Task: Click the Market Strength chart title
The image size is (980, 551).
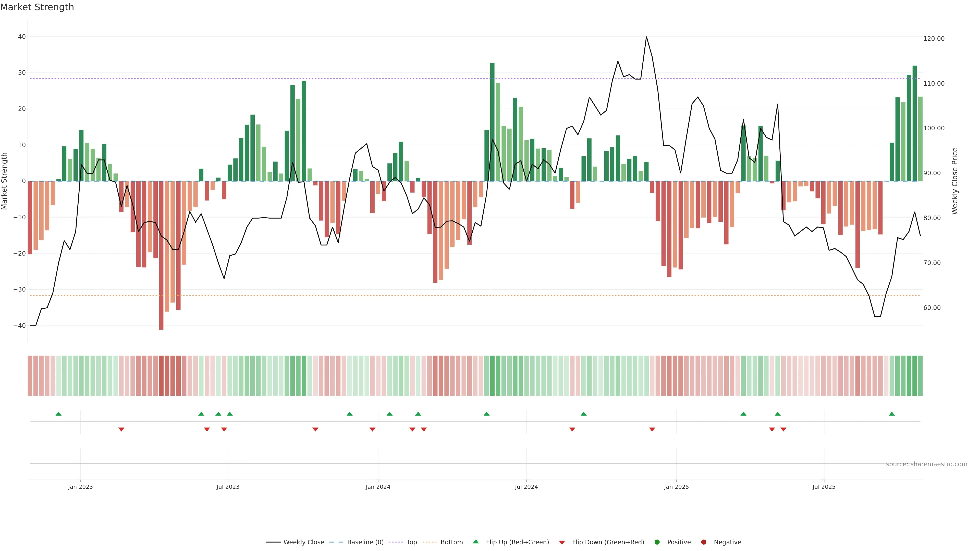Action: [37, 7]
